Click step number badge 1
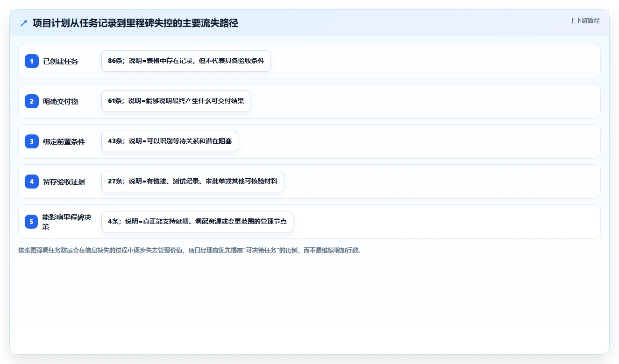Viewport: 619px width, 364px height. [32, 61]
